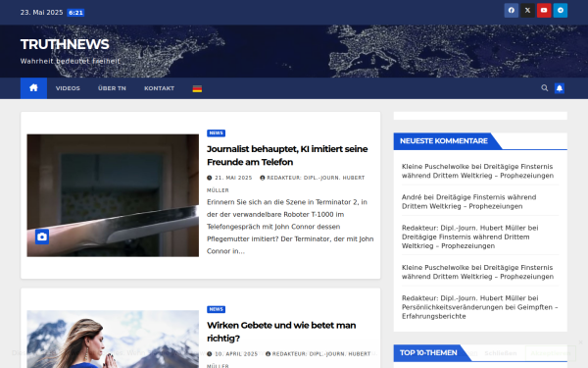The image size is (588, 368).
Task: Open author link under Wirken Gebete article
Action: pyautogui.click(x=289, y=359)
